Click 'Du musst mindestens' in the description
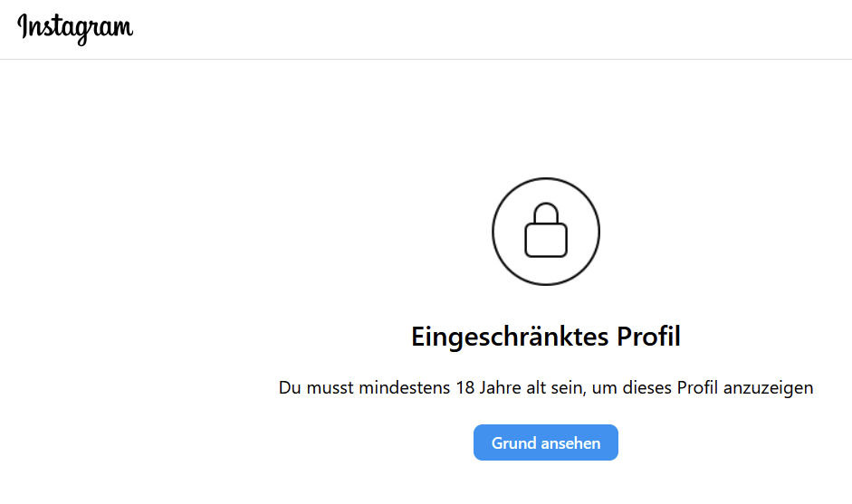 (x=361, y=388)
